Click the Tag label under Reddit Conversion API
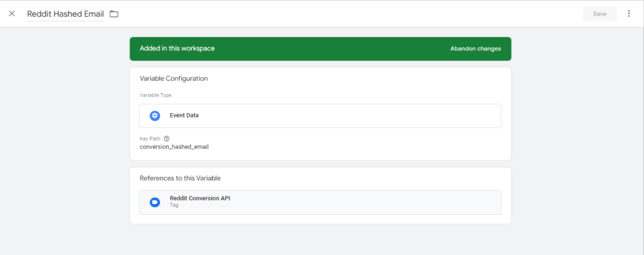 click(x=174, y=205)
